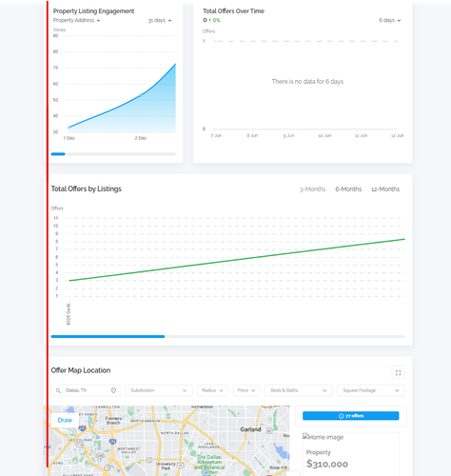This screenshot has height=476, width=451.
Task: Expand the Radius dropdown
Action: [x=212, y=390]
